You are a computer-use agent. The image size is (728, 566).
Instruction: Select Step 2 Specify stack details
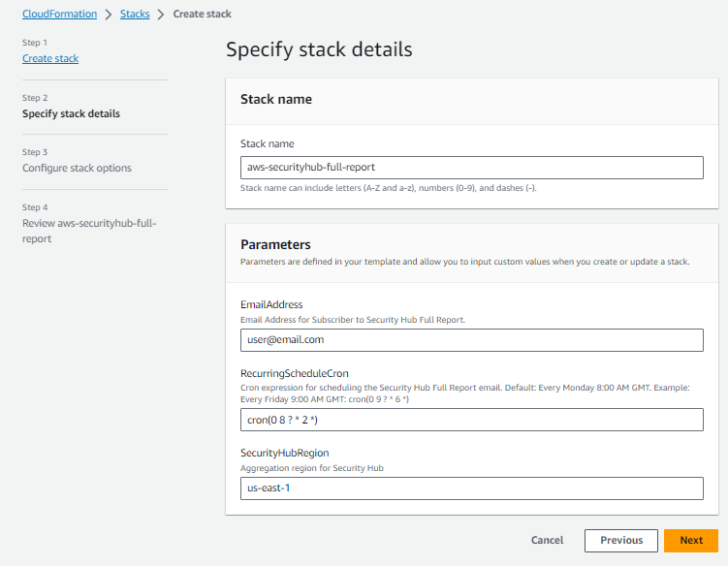[x=71, y=113]
